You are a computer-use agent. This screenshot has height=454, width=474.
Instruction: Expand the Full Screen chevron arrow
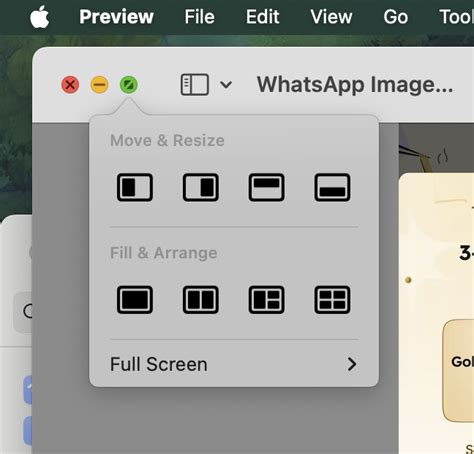pos(352,364)
